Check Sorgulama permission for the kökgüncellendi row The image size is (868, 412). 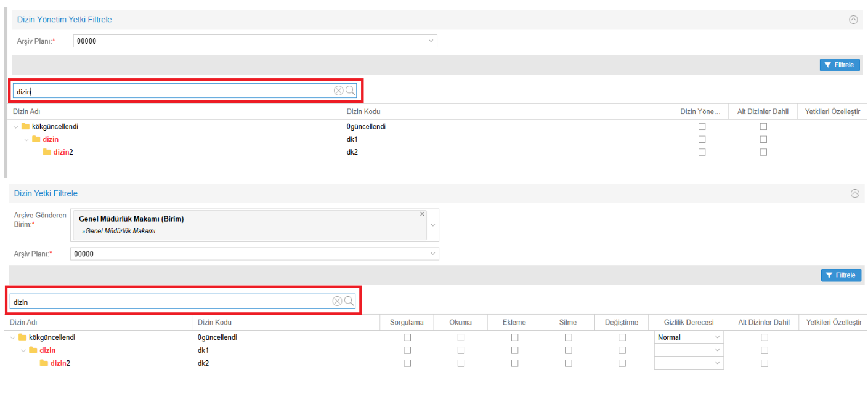[407, 337]
